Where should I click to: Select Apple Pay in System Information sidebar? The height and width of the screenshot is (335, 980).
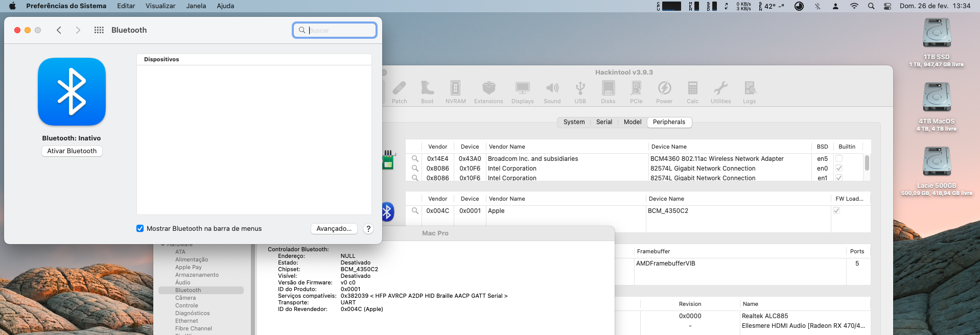[189, 267]
